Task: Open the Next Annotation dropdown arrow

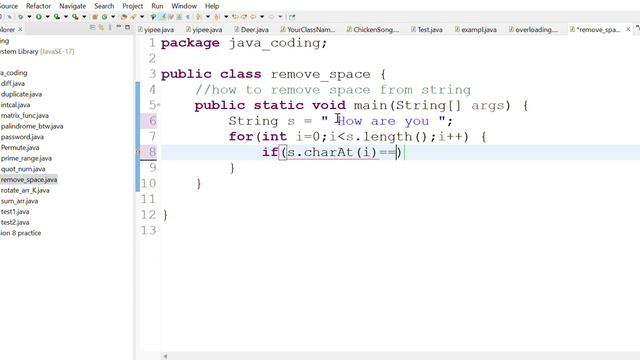Action: pyautogui.click(x=208, y=17)
